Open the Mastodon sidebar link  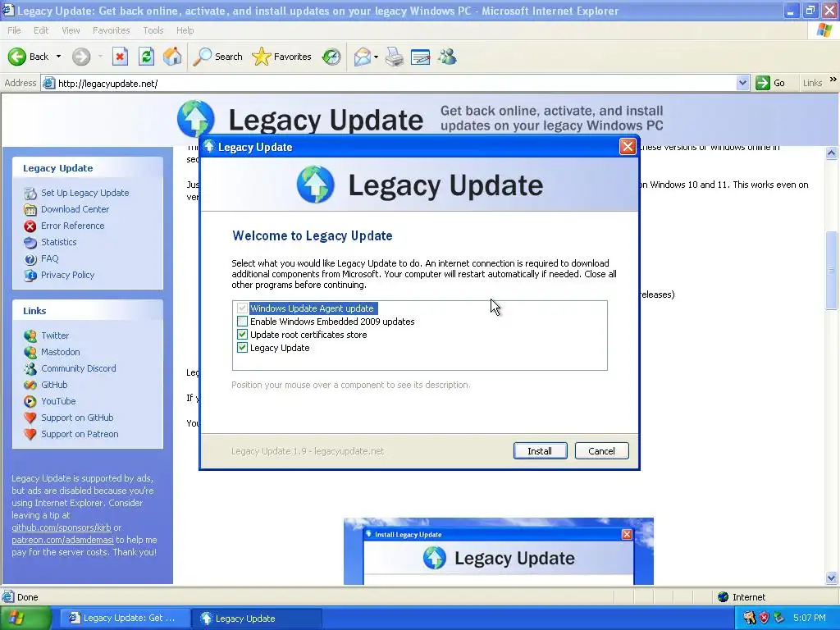[60, 352]
